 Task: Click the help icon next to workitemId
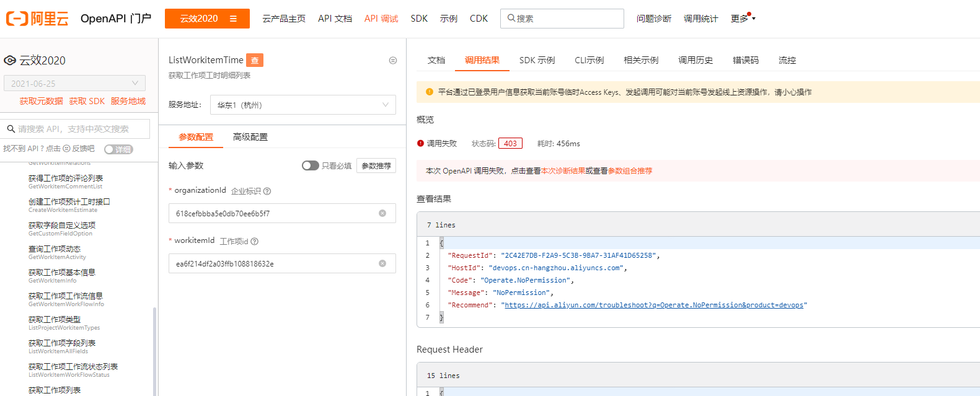point(255,242)
